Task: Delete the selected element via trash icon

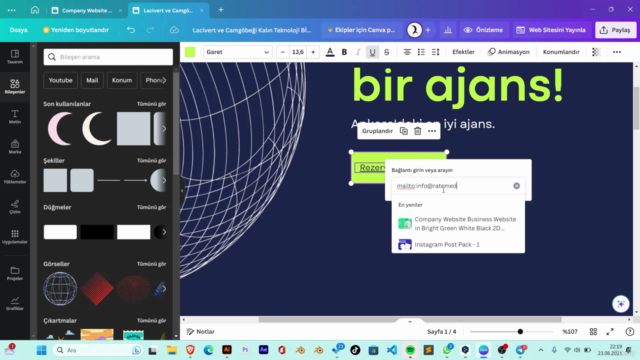Action: coord(418,131)
